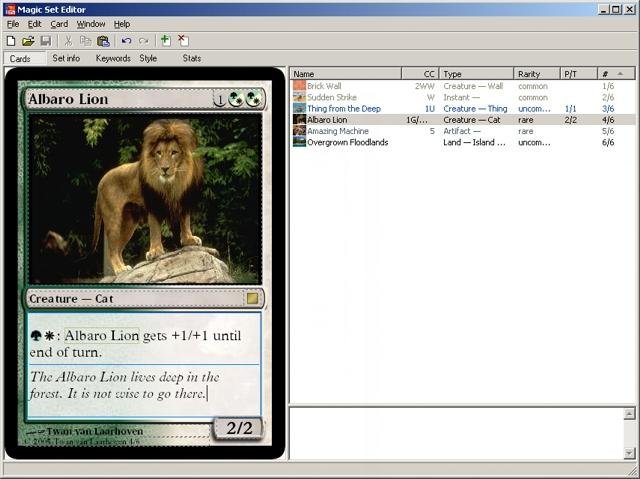Viewport: 640px width, 479px height.
Task: Maximize the Magic Set Editor window
Action: (616, 9)
